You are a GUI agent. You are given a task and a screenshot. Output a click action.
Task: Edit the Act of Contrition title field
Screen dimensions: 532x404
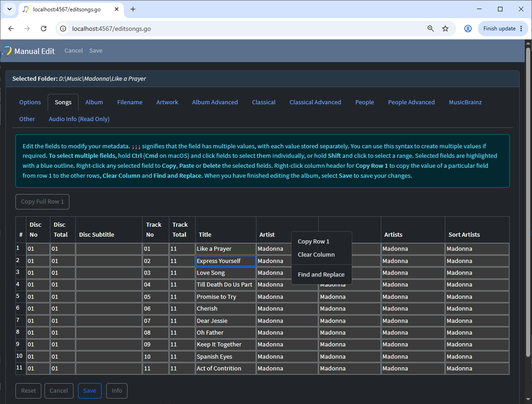click(x=226, y=369)
